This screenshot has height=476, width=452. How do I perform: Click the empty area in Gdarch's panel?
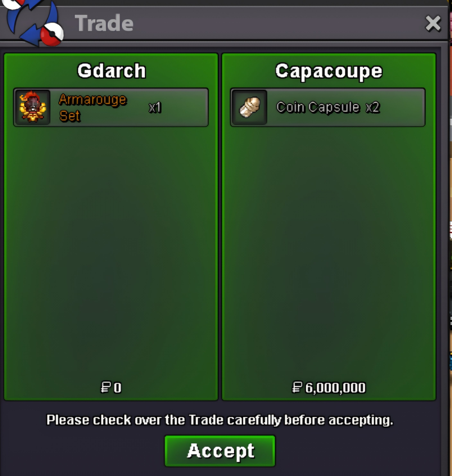tap(111, 253)
